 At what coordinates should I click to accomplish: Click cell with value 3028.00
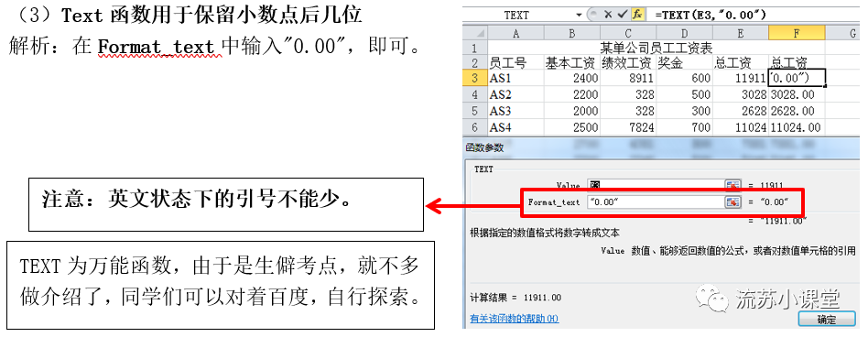[797, 94]
